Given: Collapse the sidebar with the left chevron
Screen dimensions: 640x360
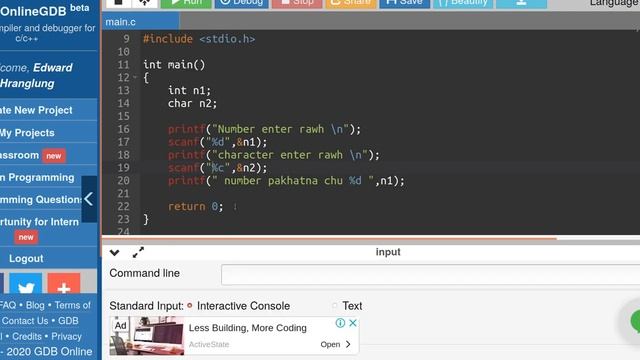Looking at the screenshot, I should [89, 199].
